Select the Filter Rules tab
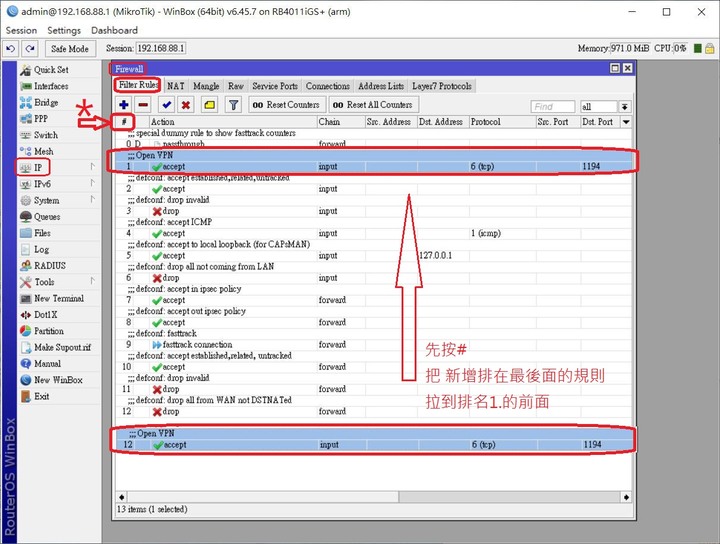 (x=138, y=85)
